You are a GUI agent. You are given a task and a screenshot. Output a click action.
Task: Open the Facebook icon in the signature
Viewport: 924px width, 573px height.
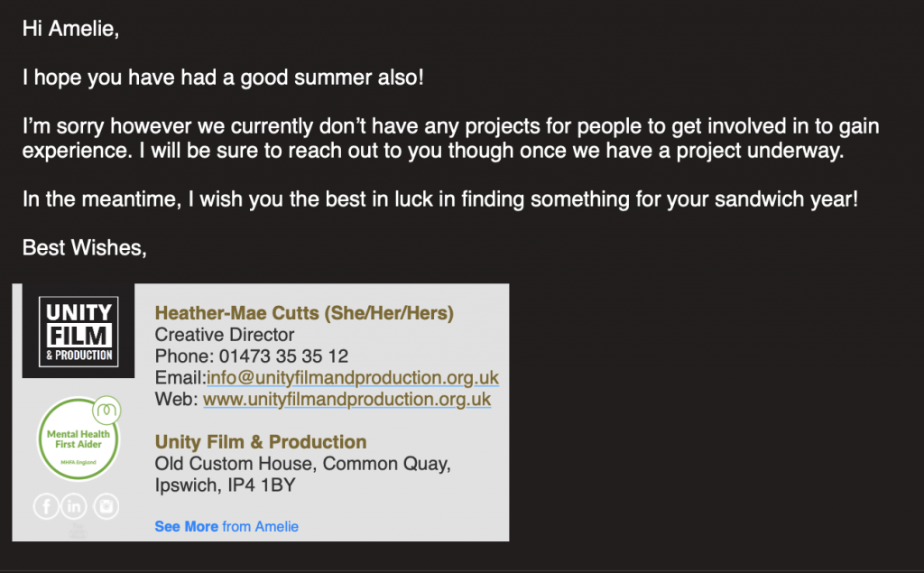coord(46,506)
